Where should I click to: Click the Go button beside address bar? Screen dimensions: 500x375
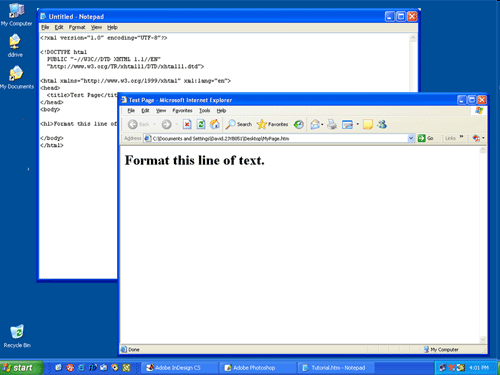pyautogui.click(x=426, y=138)
